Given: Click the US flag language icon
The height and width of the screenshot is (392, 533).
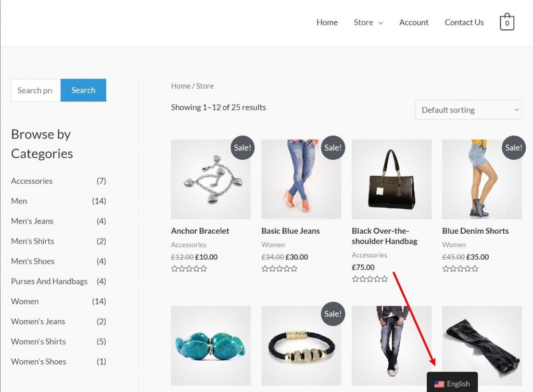Looking at the screenshot, I should (x=439, y=384).
